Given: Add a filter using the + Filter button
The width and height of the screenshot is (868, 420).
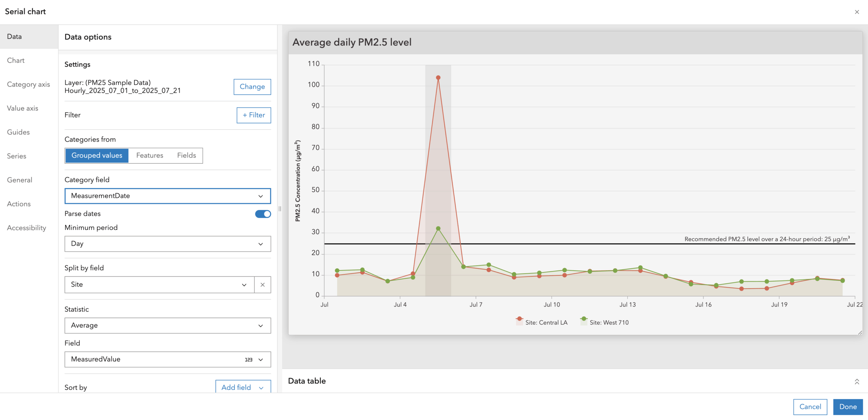Looking at the screenshot, I should click(254, 115).
